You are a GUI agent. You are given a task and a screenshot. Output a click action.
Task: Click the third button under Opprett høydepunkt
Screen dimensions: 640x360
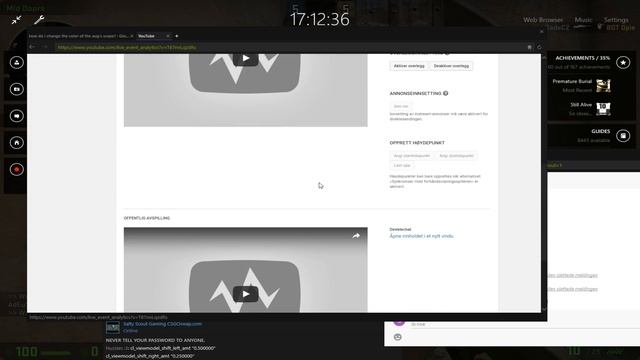[402, 165]
